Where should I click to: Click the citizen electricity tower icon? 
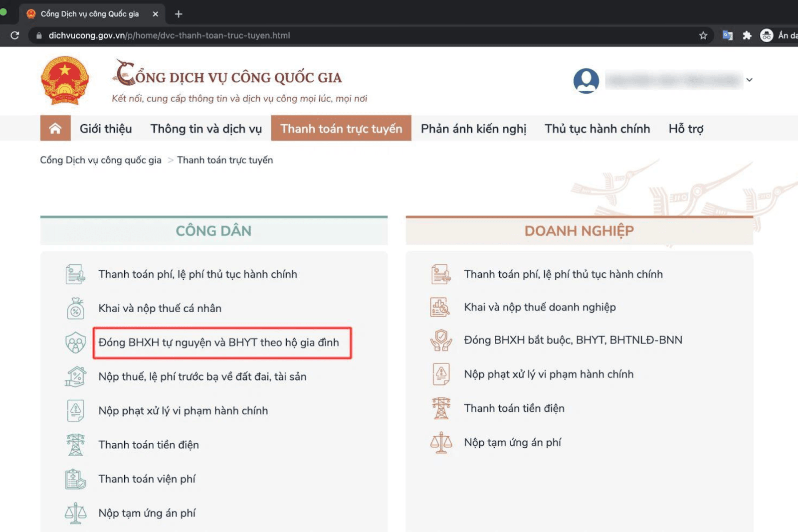pyautogui.click(x=75, y=445)
